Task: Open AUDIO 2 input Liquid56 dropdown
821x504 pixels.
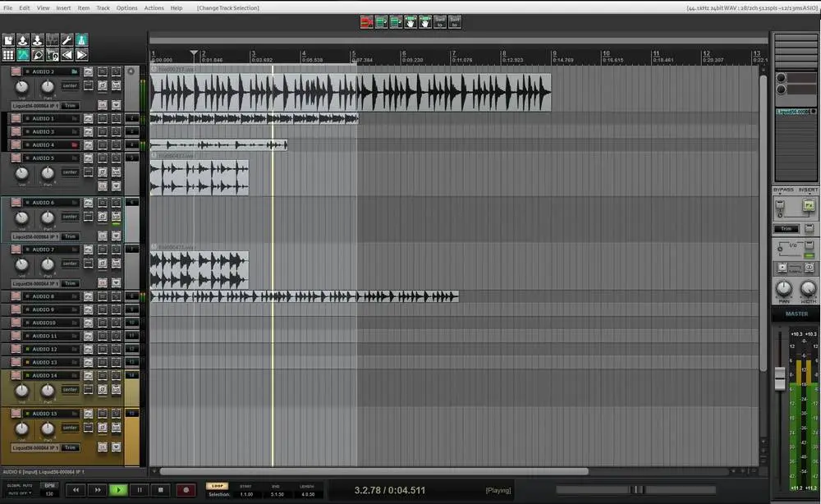Action: click(35, 106)
